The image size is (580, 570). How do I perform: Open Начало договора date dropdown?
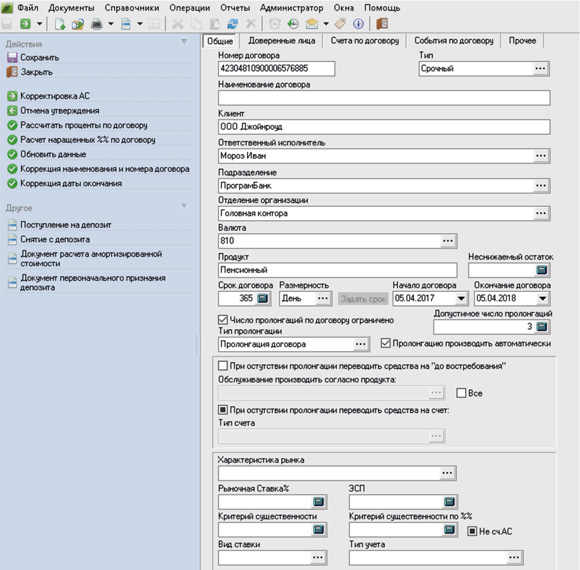(461, 298)
